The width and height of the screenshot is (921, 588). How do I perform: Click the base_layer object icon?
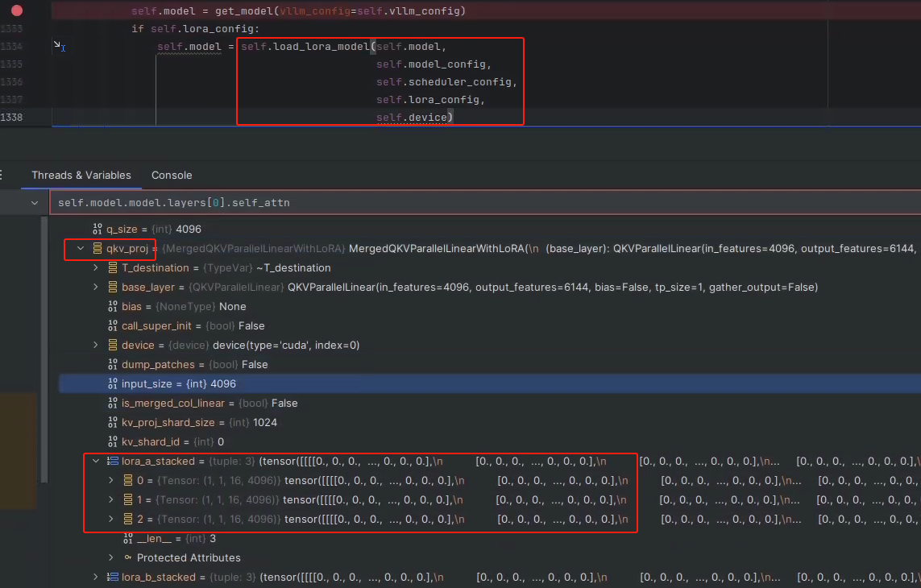[113, 288]
